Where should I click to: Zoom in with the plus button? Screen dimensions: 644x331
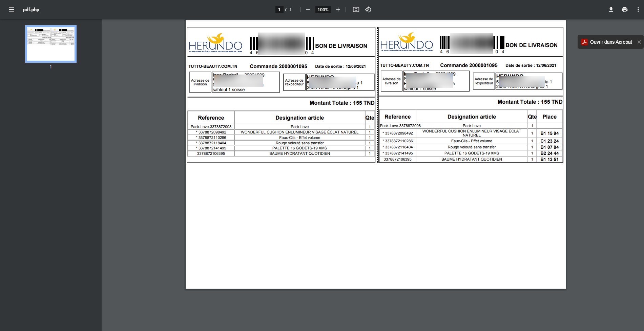pyautogui.click(x=338, y=9)
